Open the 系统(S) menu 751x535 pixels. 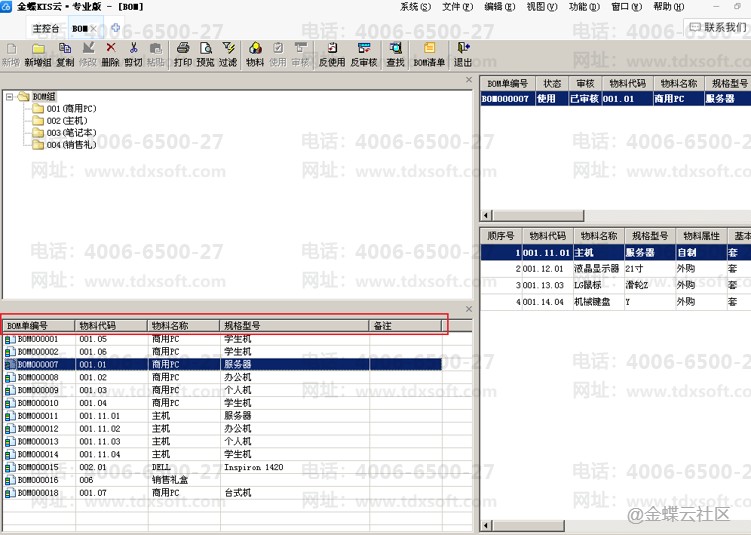415,7
